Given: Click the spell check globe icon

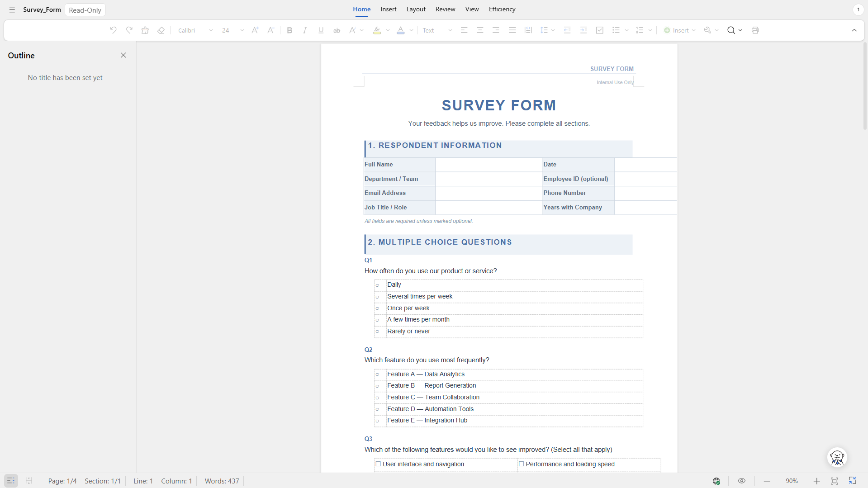Looking at the screenshot, I should pos(716,481).
